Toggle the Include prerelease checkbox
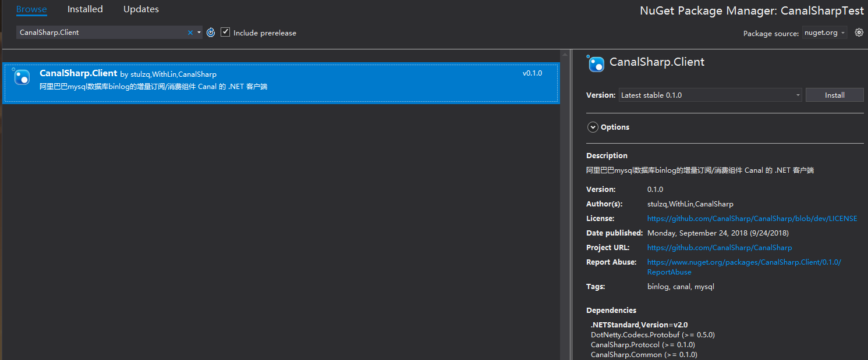 226,33
